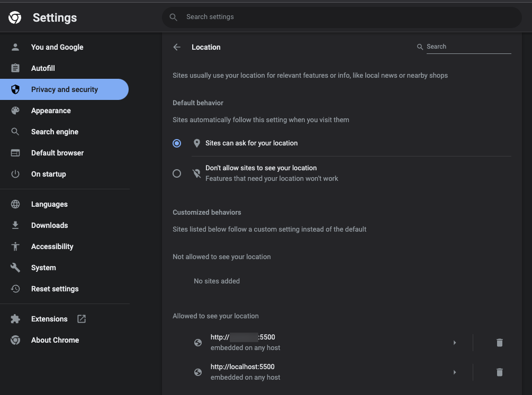The width and height of the screenshot is (532, 395).
Task: Open Privacy and security section
Action: point(64,89)
